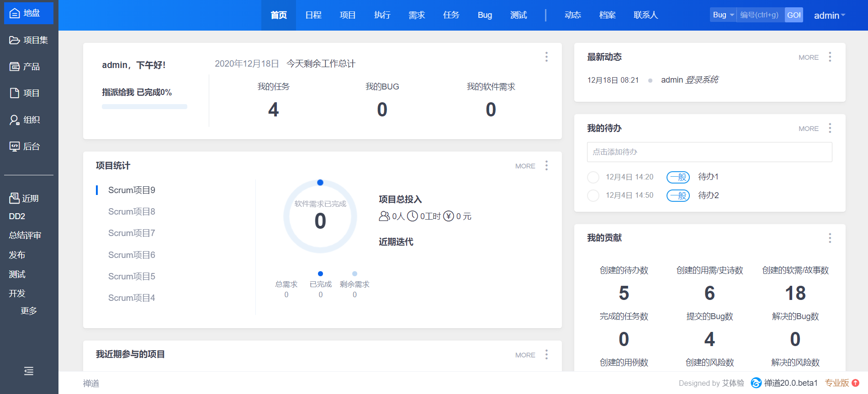Image resolution: width=868 pixels, height=394 pixels.
Task: Switch to the 动态 tab
Action: pos(573,15)
